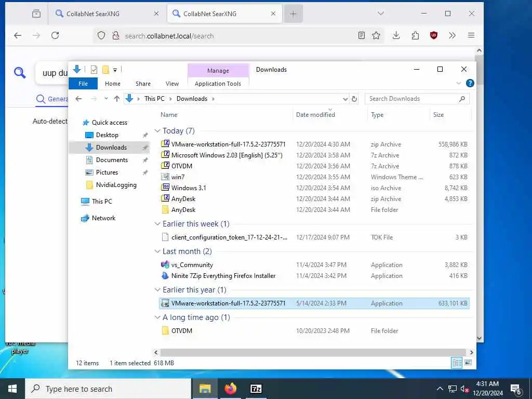Open Firefox Extensions puzzle icon

coord(415,35)
